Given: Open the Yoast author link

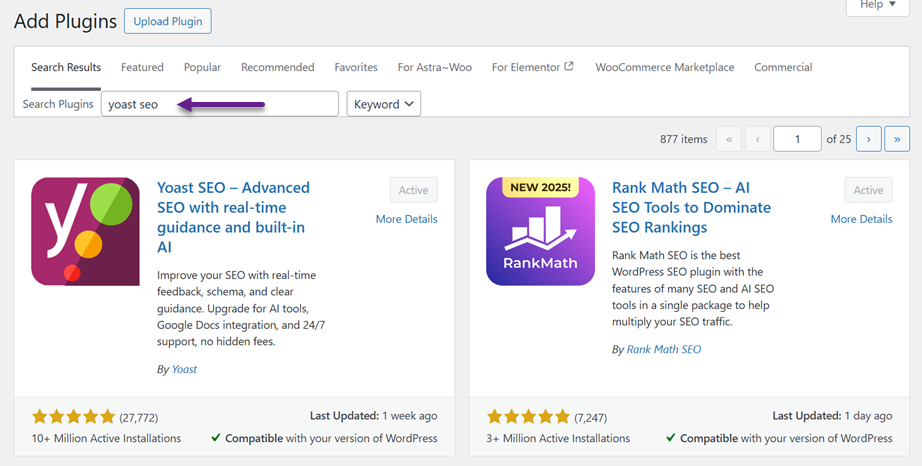Looking at the screenshot, I should (184, 369).
